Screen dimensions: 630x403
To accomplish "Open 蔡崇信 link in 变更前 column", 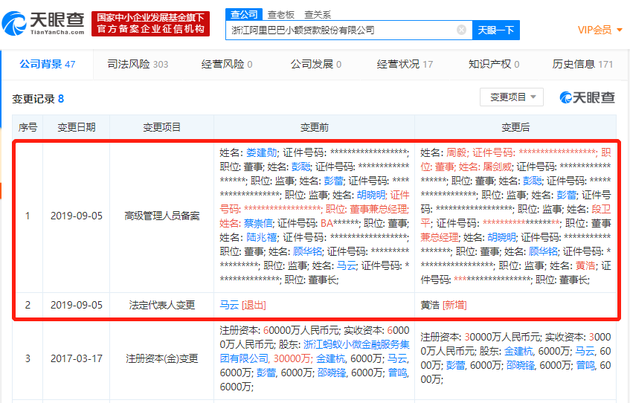I will [x=258, y=223].
